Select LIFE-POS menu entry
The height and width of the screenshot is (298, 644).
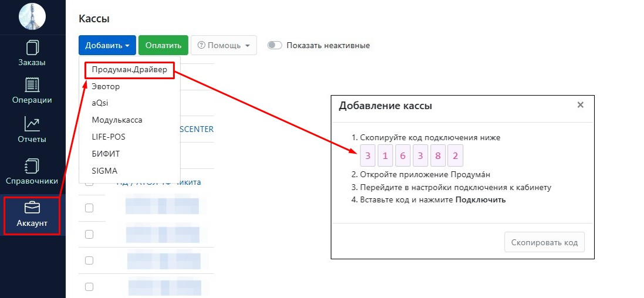(x=109, y=137)
